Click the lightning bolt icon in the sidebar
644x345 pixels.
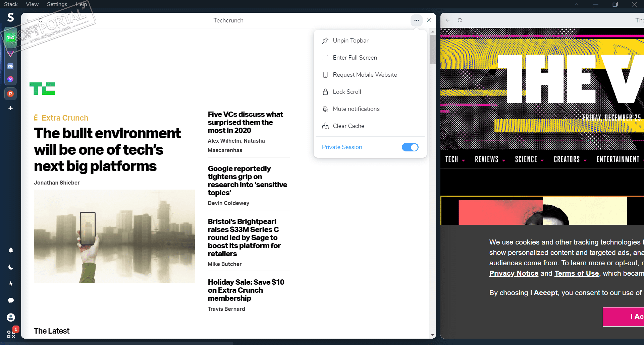pyautogui.click(x=11, y=284)
